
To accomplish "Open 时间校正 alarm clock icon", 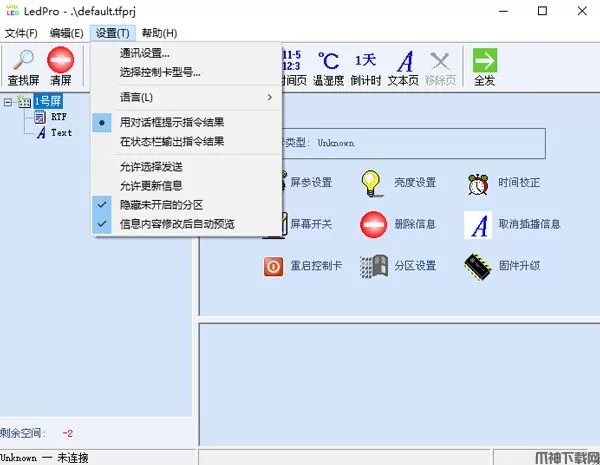I will point(478,184).
